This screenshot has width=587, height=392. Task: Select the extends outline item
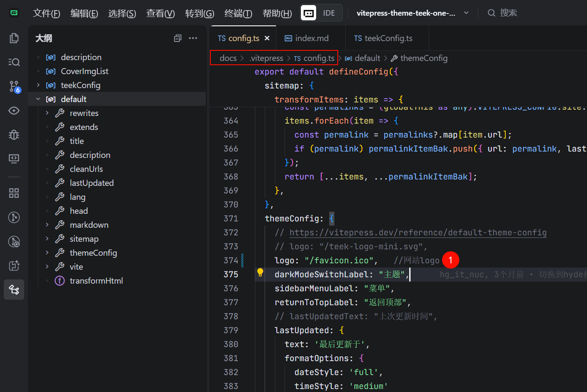point(84,127)
